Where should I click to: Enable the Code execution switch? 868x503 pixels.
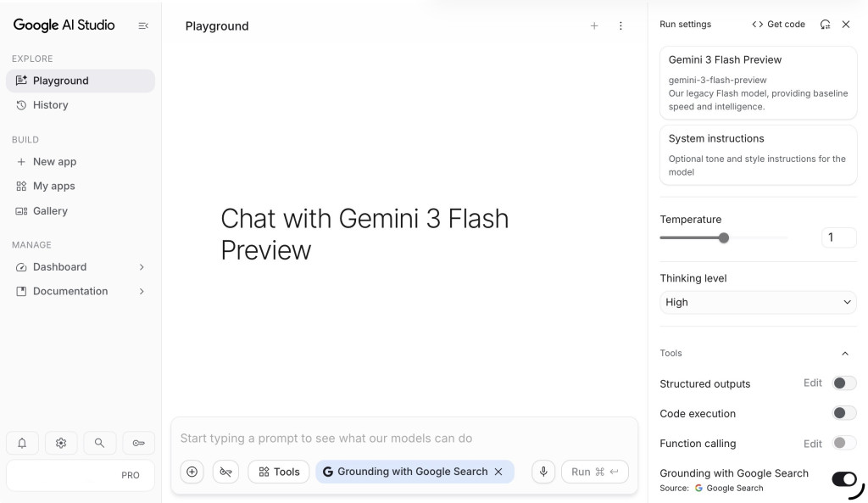[843, 413]
